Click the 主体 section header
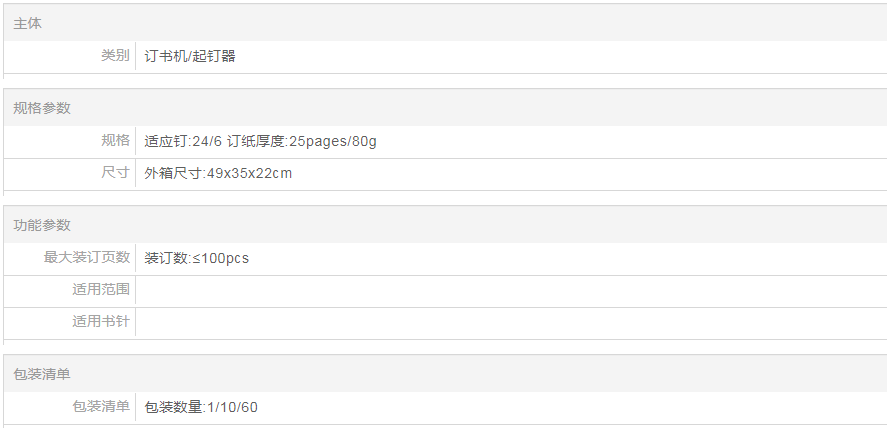Image resolution: width=892 pixels, height=428 pixels. [x=28, y=23]
